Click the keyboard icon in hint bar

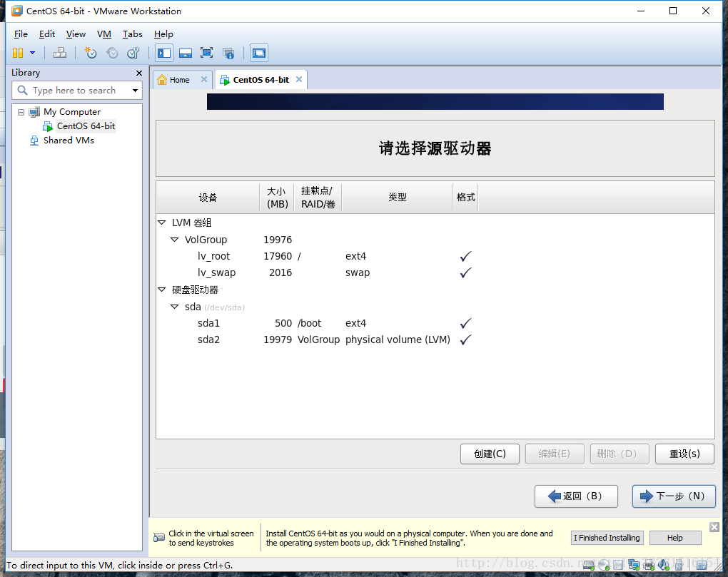point(158,538)
